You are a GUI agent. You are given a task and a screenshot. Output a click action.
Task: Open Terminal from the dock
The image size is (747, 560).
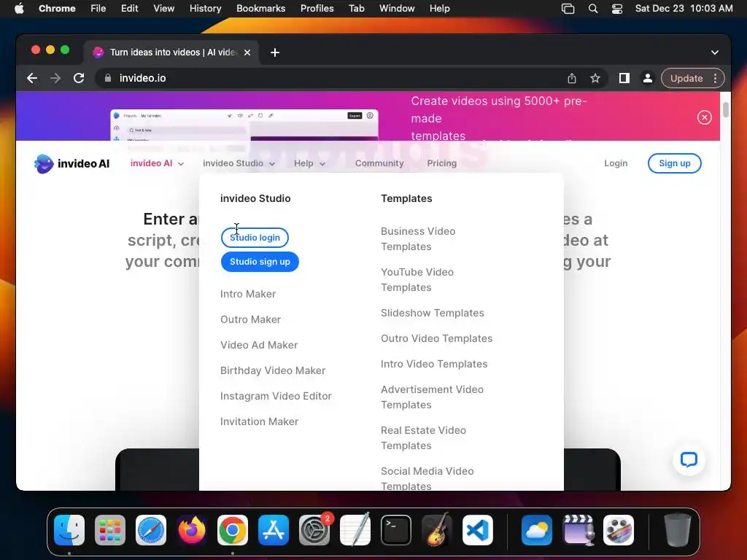point(396,530)
